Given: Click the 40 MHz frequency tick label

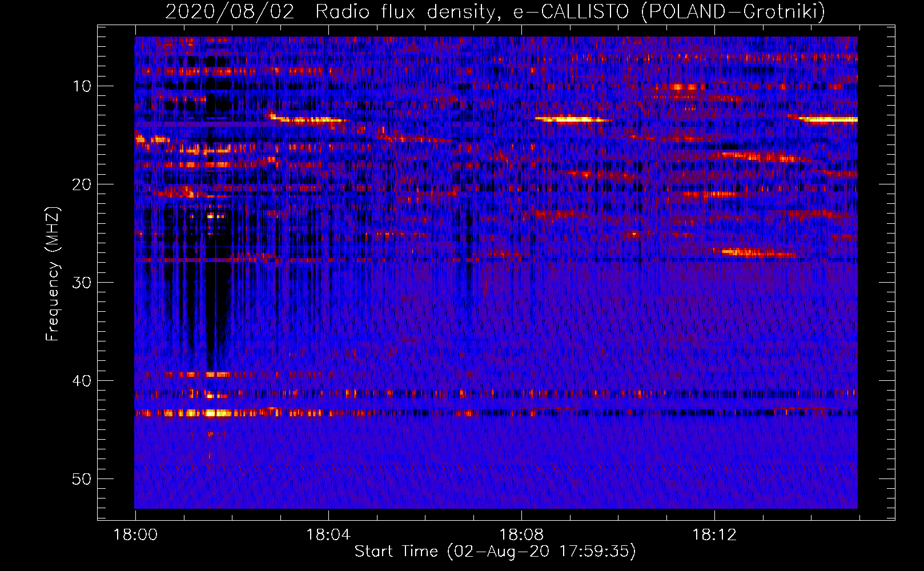Looking at the screenshot, I should tap(82, 381).
